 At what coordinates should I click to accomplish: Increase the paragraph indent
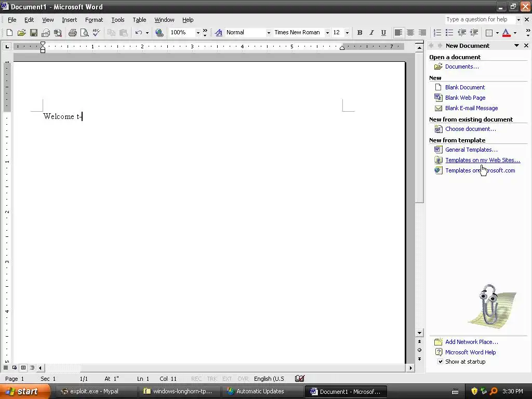[x=474, y=33]
